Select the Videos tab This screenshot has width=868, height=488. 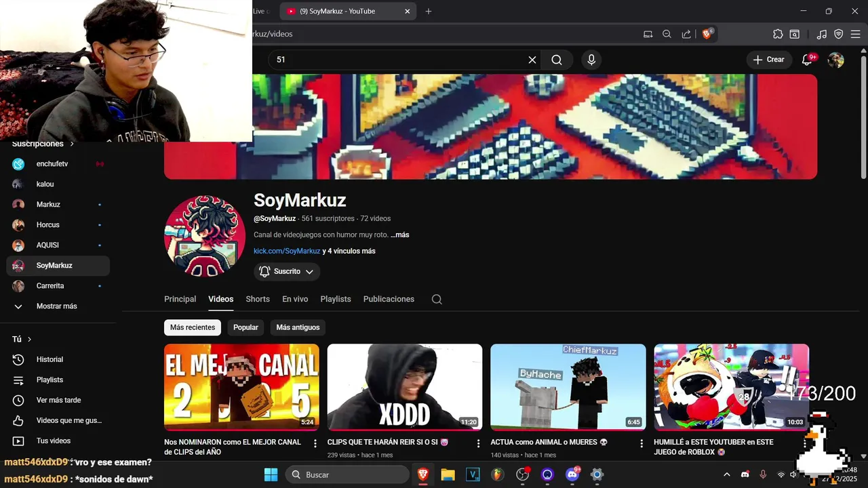pos(221,299)
